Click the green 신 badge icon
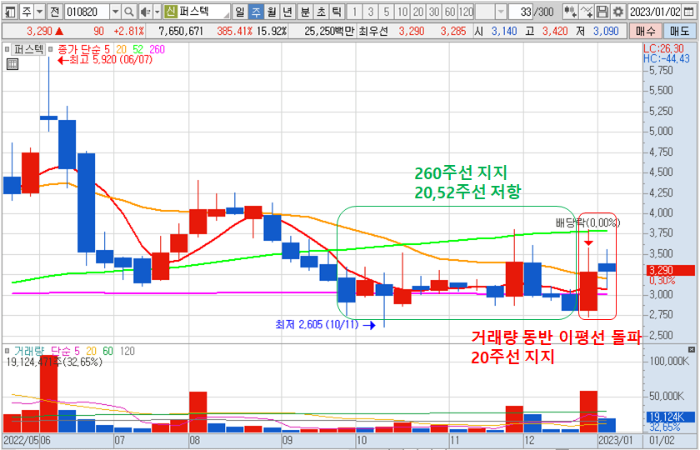700x450 pixels. click(x=171, y=11)
